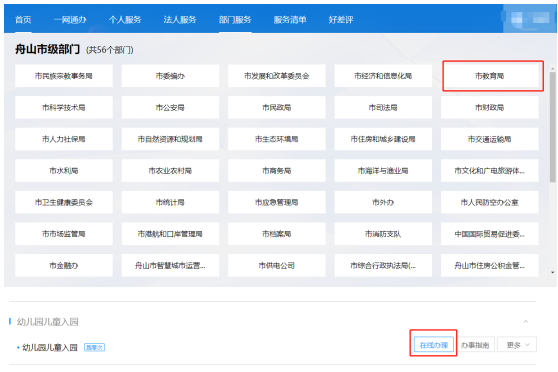Choose 市发展和改革委员会 department

(277, 76)
